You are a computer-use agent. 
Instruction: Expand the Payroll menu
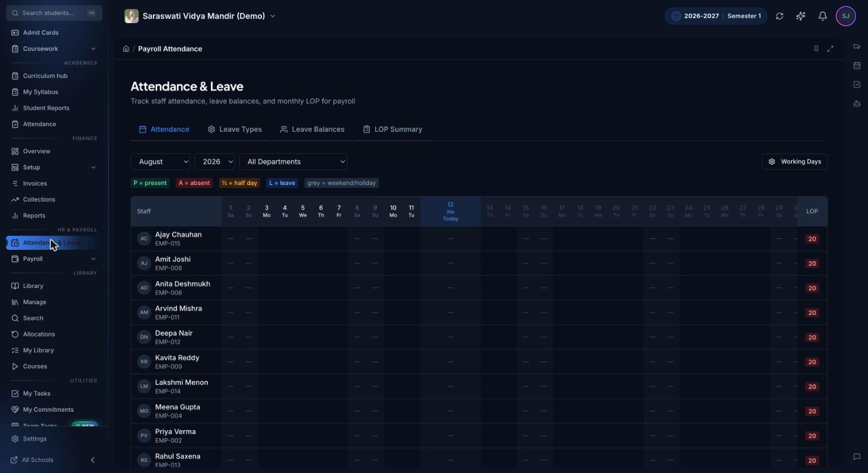coord(53,259)
